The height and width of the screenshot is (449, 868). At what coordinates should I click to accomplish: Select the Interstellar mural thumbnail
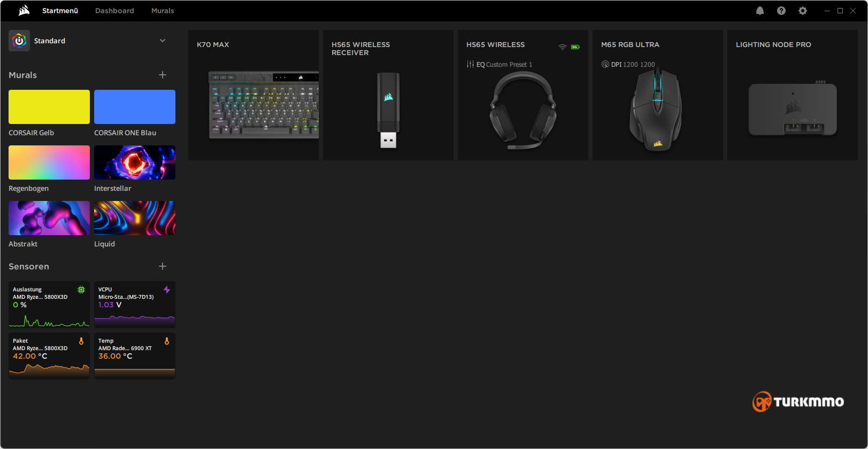135,162
